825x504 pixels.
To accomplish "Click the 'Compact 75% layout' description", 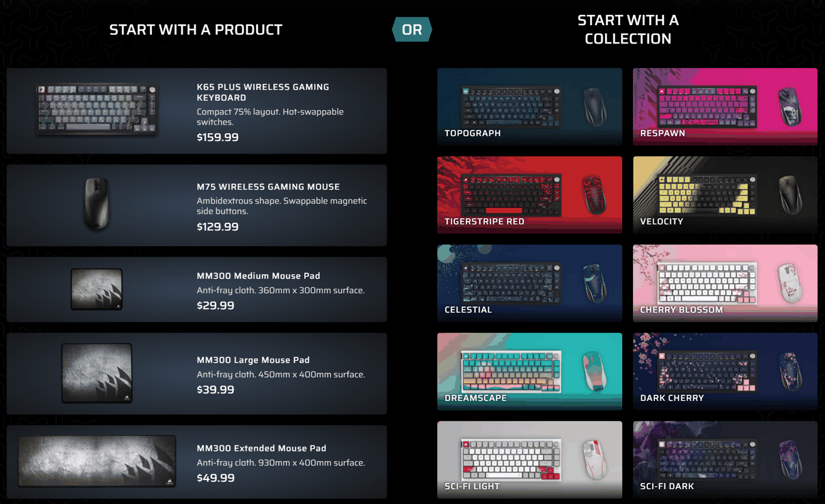I will click(270, 117).
